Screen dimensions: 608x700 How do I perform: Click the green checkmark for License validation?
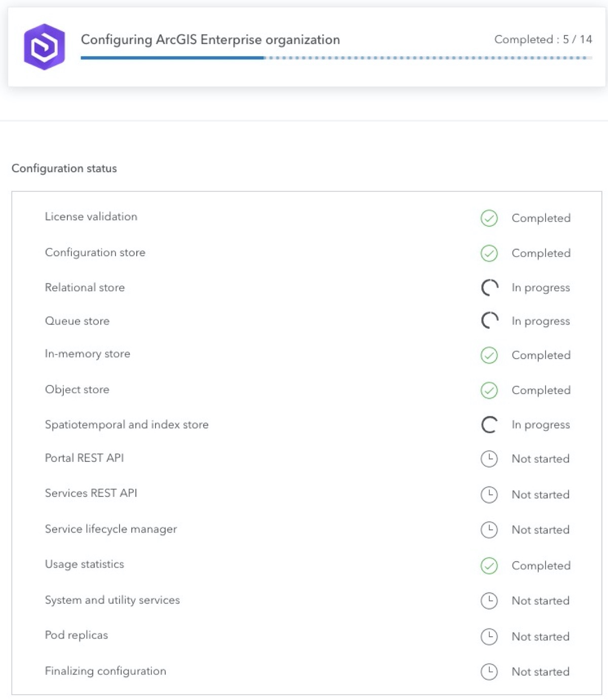click(489, 218)
